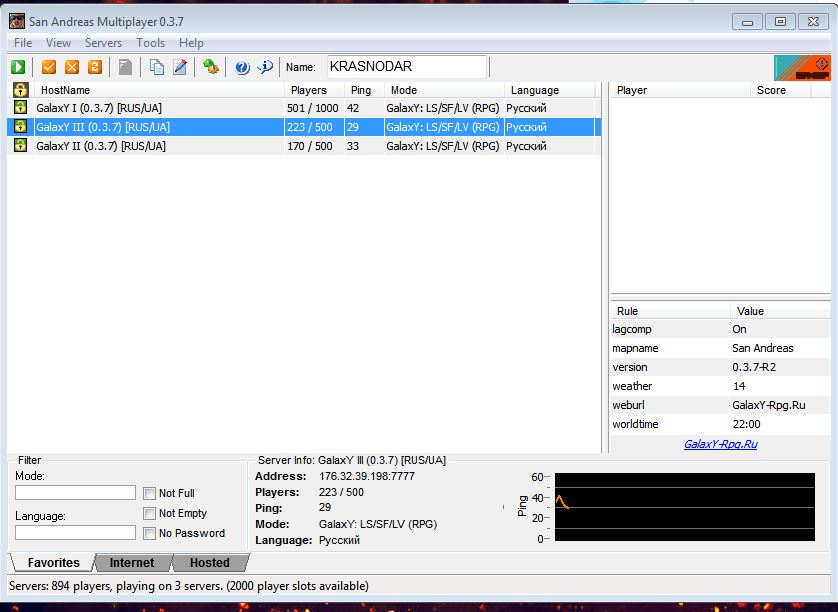This screenshot has width=838, height=612.
Task: Open the Servers menu
Action: click(103, 43)
